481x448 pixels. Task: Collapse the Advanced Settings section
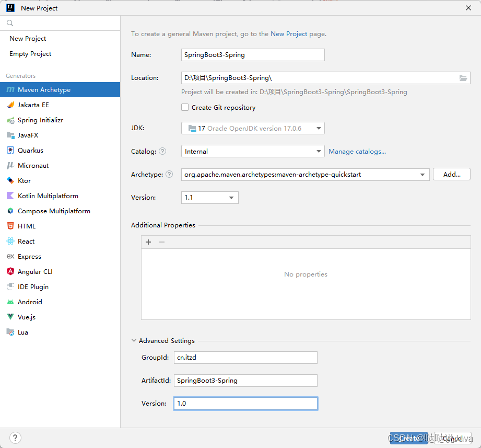[134, 340]
